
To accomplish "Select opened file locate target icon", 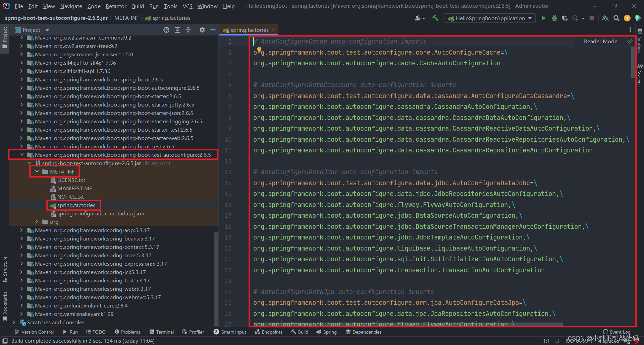I will pyautogui.click(x=166, y=30).
